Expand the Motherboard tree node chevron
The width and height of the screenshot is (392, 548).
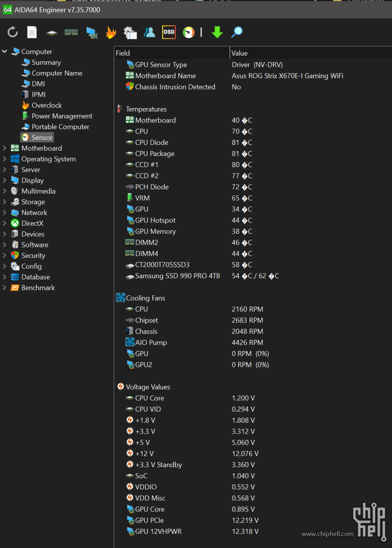pyautogui.click(x=5, y=148)
